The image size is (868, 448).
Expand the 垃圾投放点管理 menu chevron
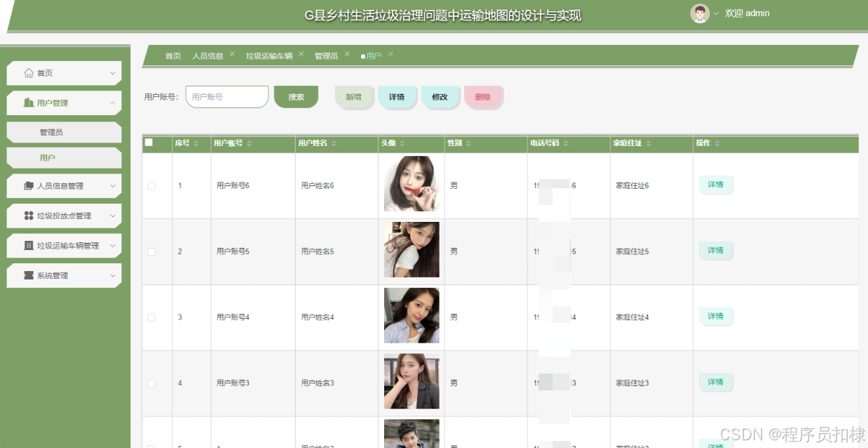click(x=112, y=216)
